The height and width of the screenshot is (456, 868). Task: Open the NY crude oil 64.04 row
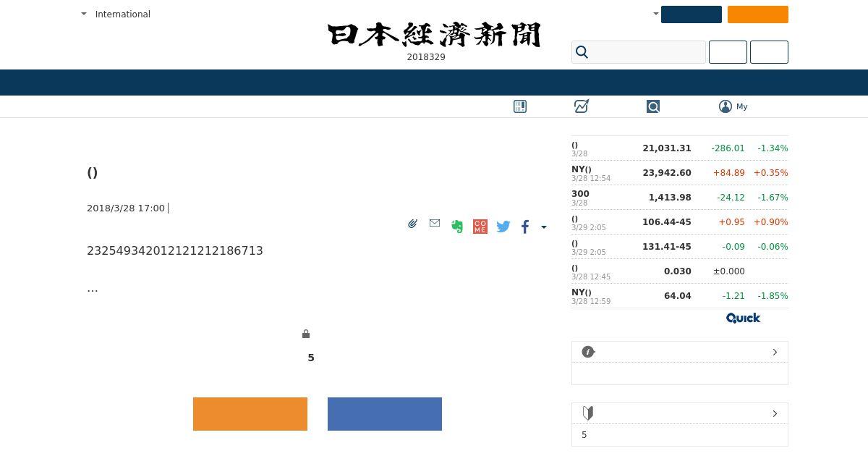point(680,296)
